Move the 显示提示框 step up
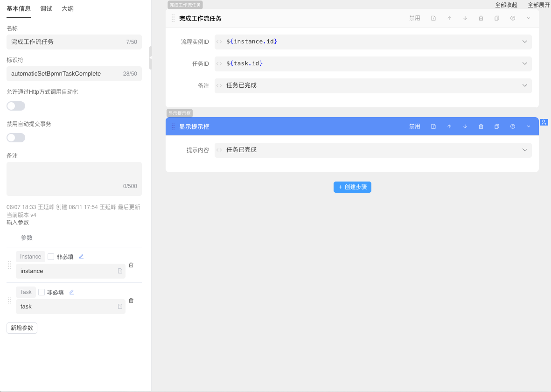The image size is (551, 392). 449,126
